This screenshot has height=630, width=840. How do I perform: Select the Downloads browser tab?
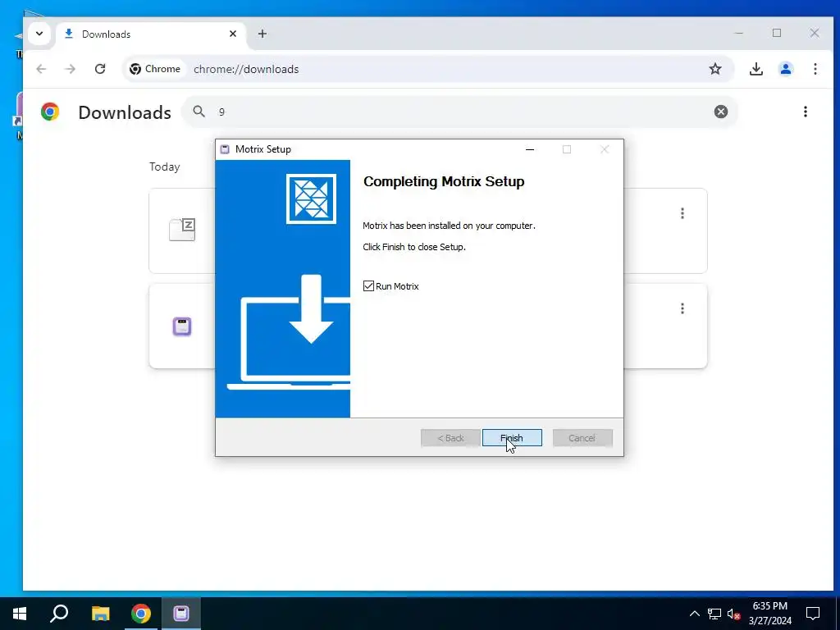point(150,34)
